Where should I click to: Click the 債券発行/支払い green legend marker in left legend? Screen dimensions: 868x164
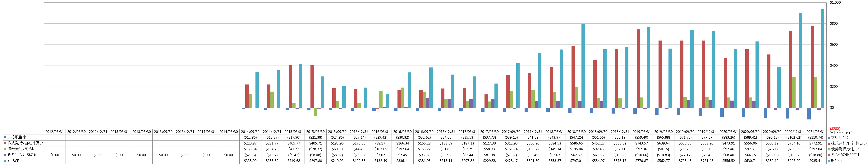tap(5, 149)
